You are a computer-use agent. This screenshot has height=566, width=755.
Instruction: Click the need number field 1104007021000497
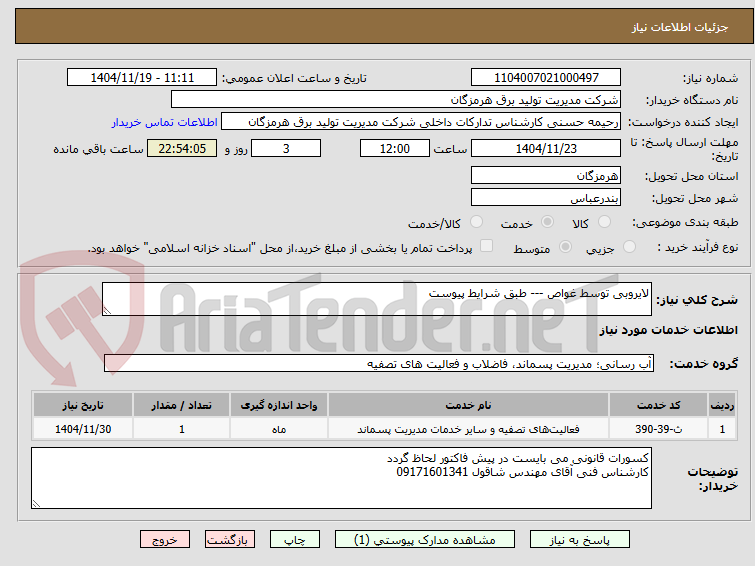pos(546,78)
